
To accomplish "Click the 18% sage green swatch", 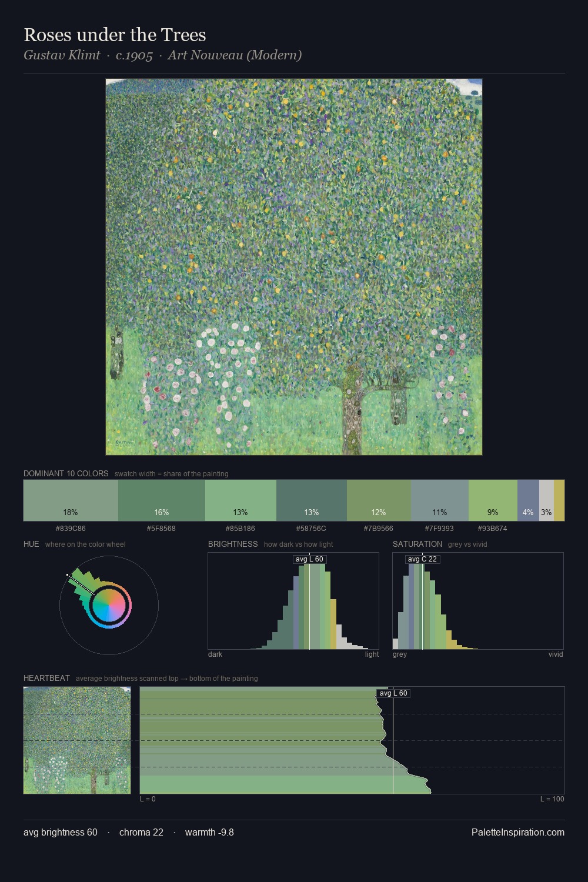I will pos(71,500).
